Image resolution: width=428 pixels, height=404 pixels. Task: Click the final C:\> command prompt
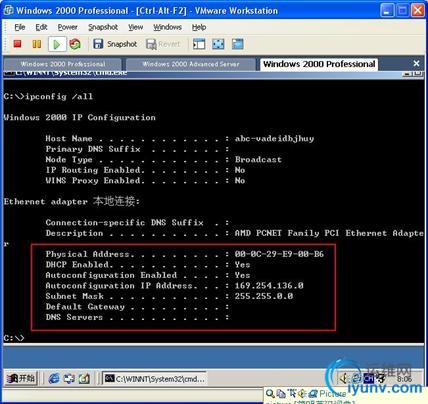point(14,338)
